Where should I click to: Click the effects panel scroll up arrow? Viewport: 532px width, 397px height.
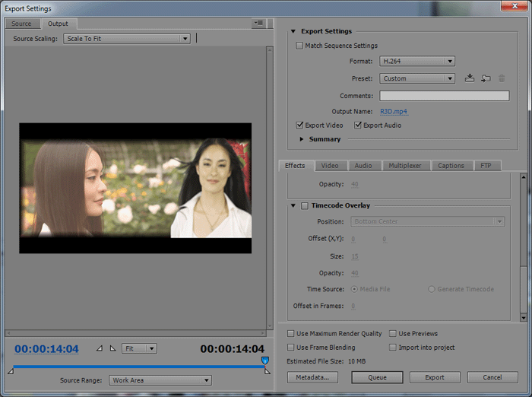point(524,177)
